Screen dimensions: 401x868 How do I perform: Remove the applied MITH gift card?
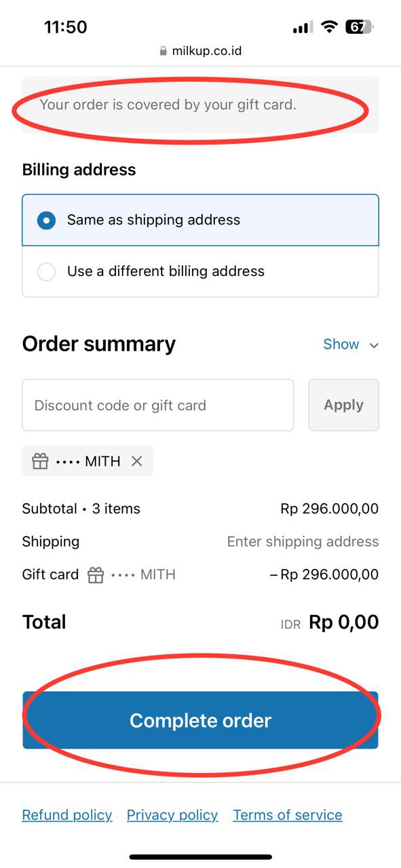(x=136, y=461)
